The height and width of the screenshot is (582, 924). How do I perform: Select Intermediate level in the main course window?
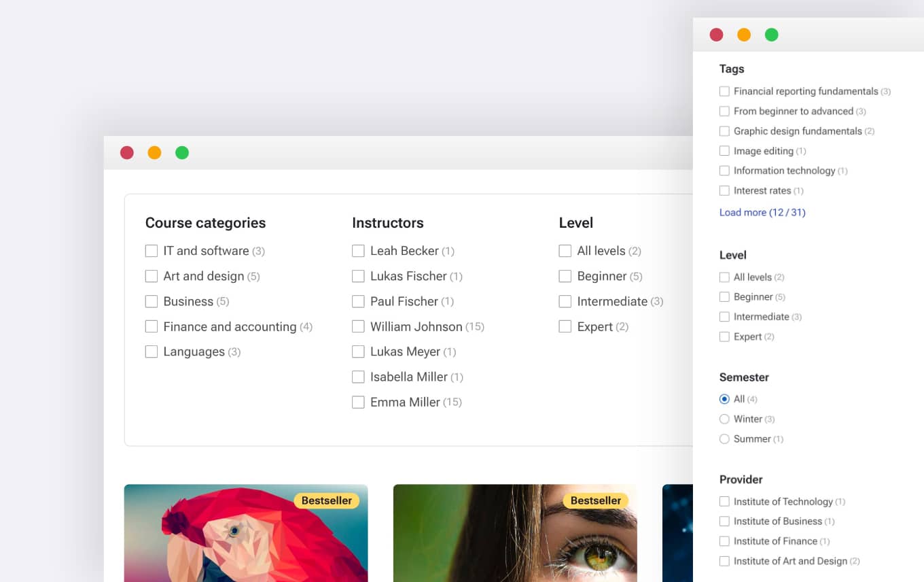[565, 301]
